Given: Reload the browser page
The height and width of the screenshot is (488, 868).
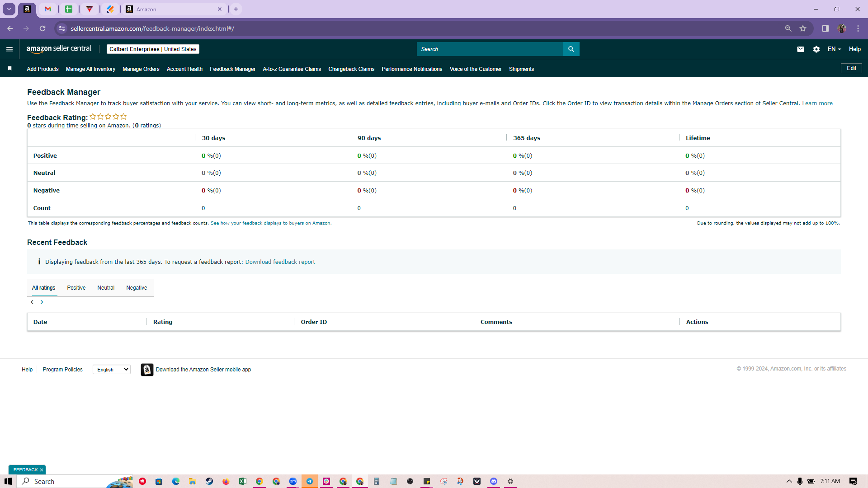Looking at the screenshot, I should pyautogui.click(x=42, y=28).
